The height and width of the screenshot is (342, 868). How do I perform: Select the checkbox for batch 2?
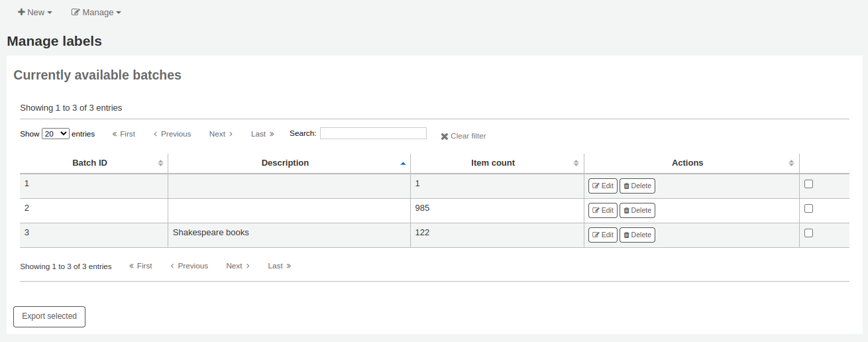point(808,209)
